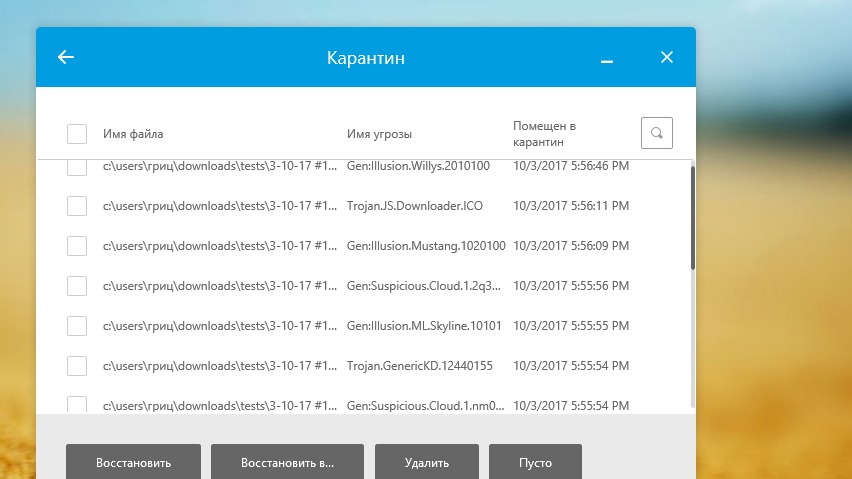Click the Помещен в карантин column header
Screen dimensions: 852x479
(544, 134)
